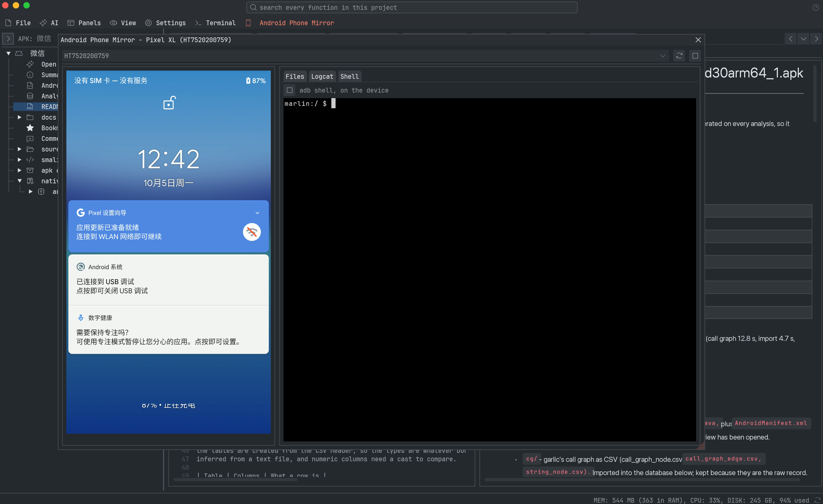Click the Analysis database icon in tree

[x=30, y=96]
